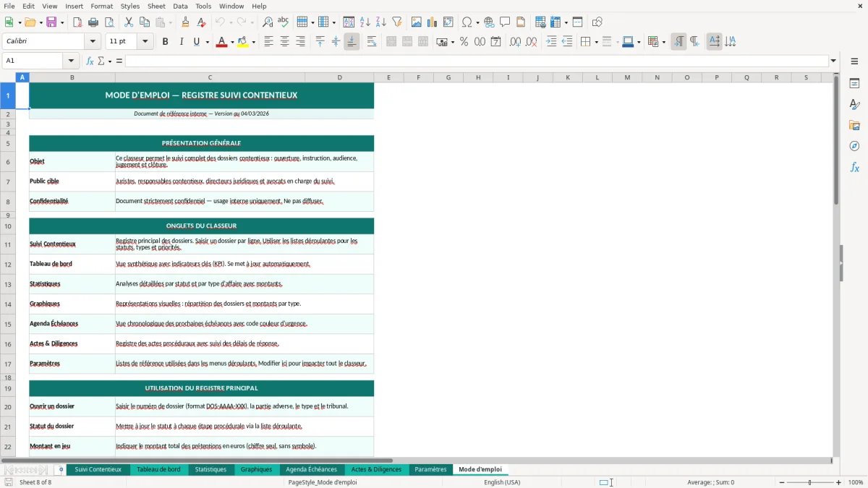The height and width of the screenshot is (488, 868).
Task: Open Find & Replace
Action: pos(268,22)
